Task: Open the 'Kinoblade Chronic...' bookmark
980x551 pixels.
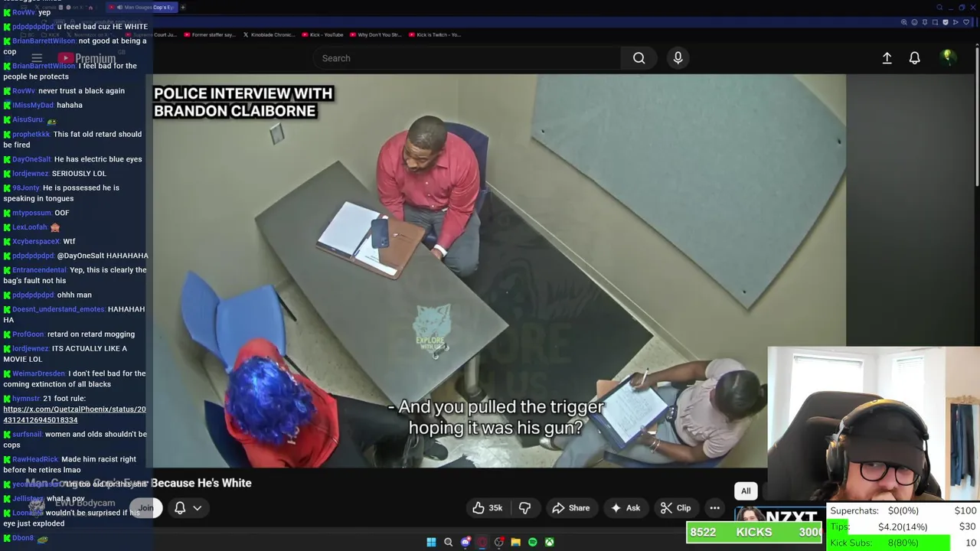Action: click(268, 34)
